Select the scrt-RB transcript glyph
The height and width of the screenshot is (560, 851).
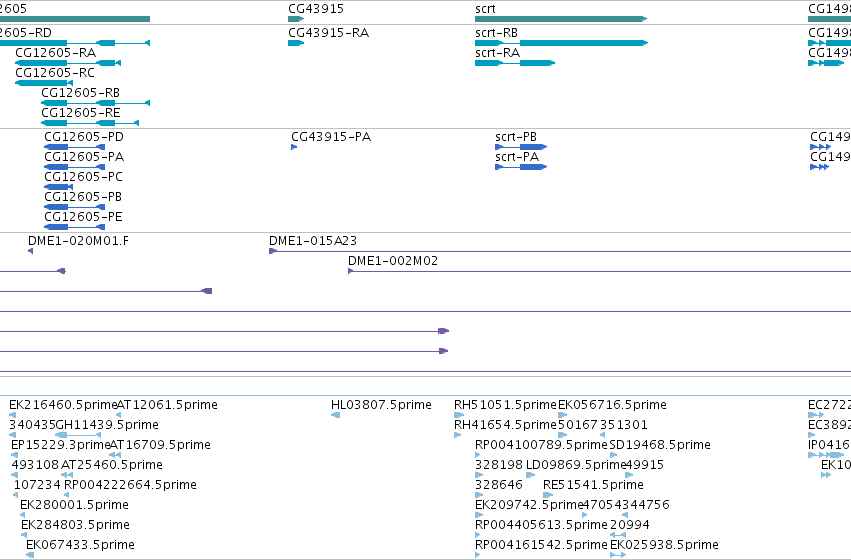(561, 43)
